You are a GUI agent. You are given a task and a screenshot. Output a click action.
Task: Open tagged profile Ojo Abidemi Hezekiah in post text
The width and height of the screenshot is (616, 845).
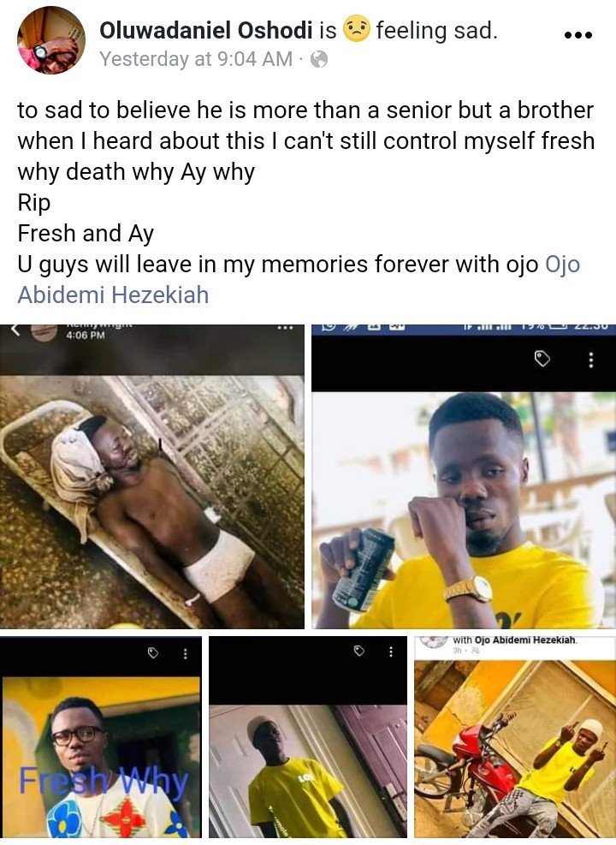tap(299, 280)
